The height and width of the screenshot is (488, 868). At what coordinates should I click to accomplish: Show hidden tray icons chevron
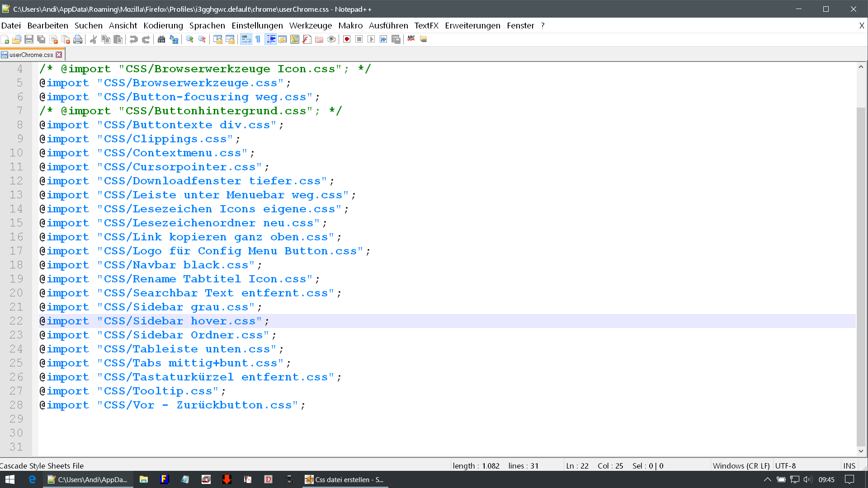[x=767, y=479]
